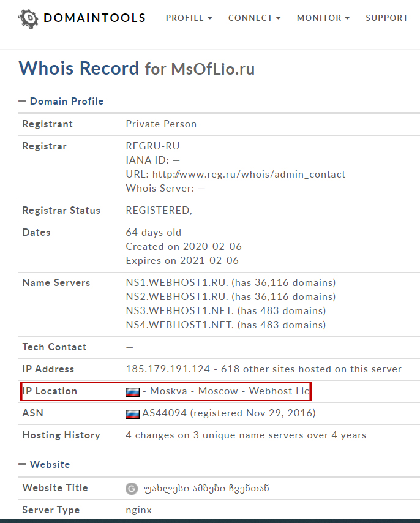Click 'Created on 2020-02-06' date
The height and width of the screenshot is (523, 420).
[184, 246]
